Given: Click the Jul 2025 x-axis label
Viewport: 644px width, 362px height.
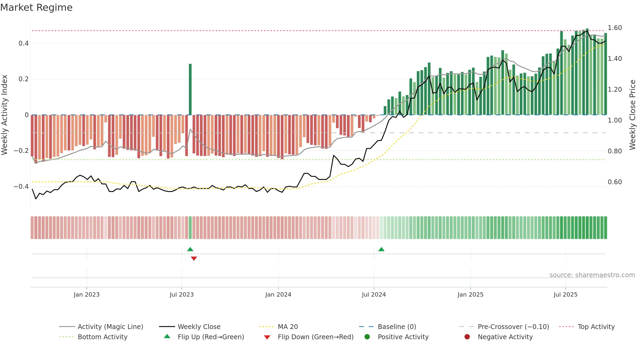Looking at the screenshot, I should click(x=565, y=294).
